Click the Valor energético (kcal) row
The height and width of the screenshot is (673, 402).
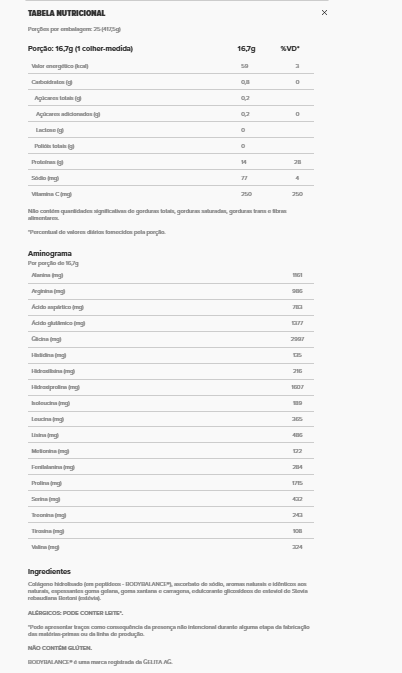(171, 66)
